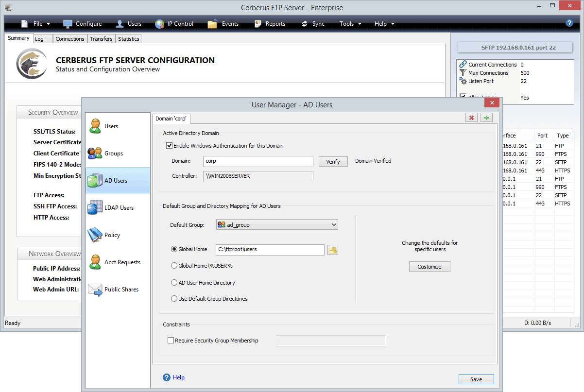Click the Port column header
The height and width of the screenshot is (392, 584).
[x=544, y=136]
